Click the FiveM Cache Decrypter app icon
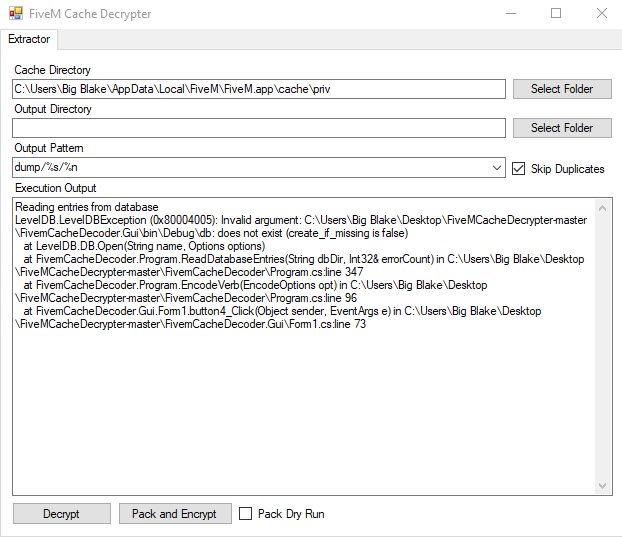The image size is (622, 537). (16, 13)
